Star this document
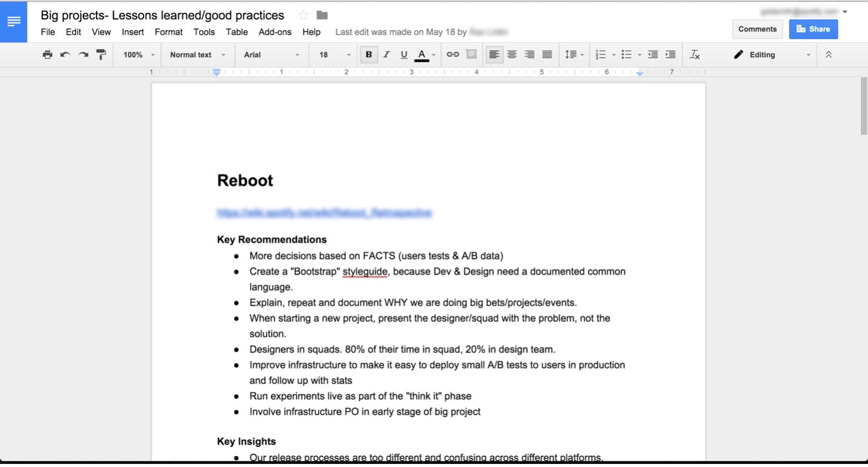Viewport: 868px width, 467px height. [x=303, y=15]
